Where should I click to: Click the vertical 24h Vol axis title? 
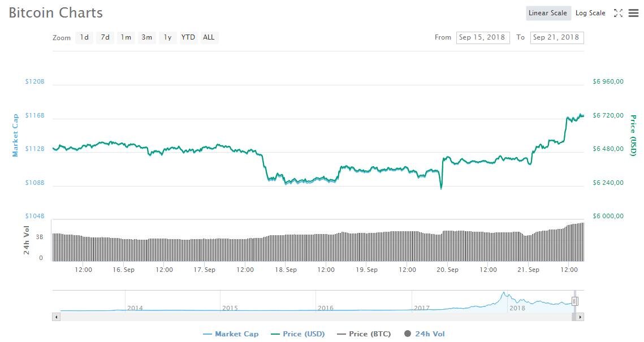(x=27, y=240)
